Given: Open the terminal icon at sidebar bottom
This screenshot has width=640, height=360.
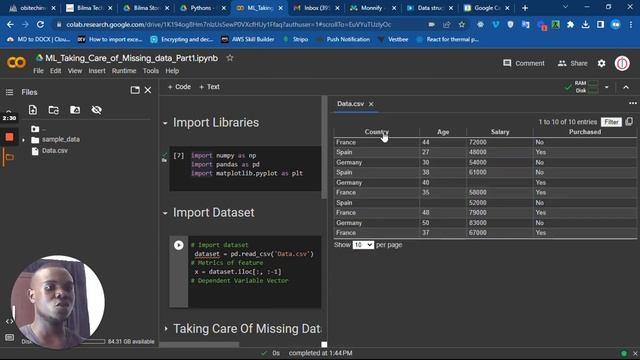Looking at the screenshot, I should tap(9, 338).
